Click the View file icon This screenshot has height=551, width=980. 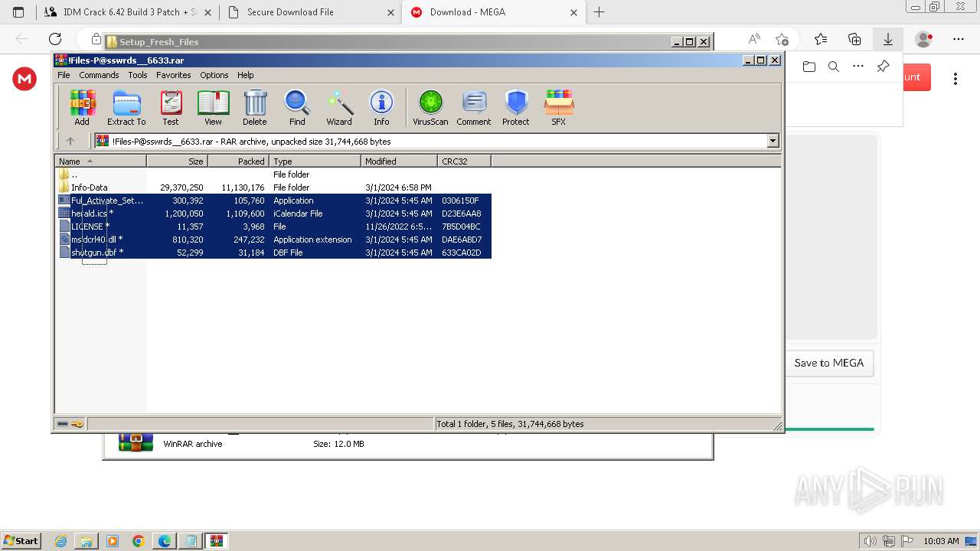point(213,108)
